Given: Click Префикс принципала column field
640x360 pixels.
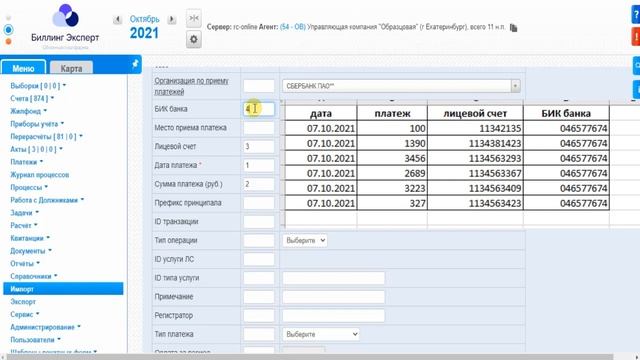Looking at the screenshot, I should (x=259, y=203).
